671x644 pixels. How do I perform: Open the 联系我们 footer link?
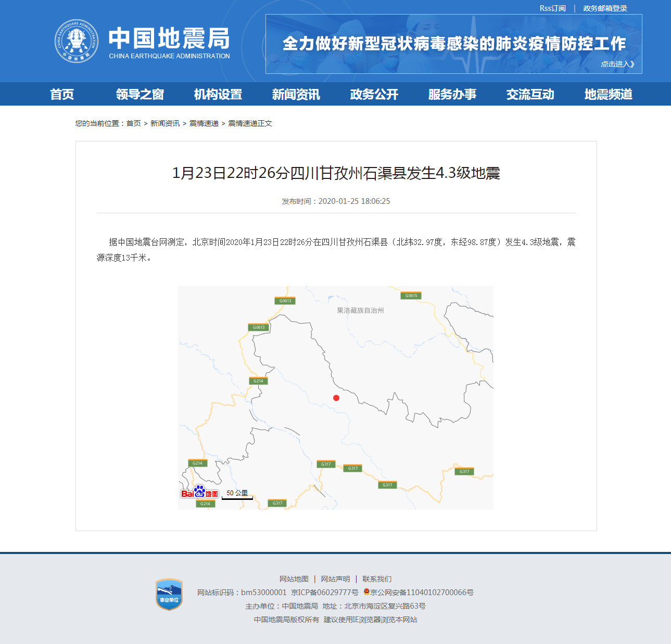377,579
